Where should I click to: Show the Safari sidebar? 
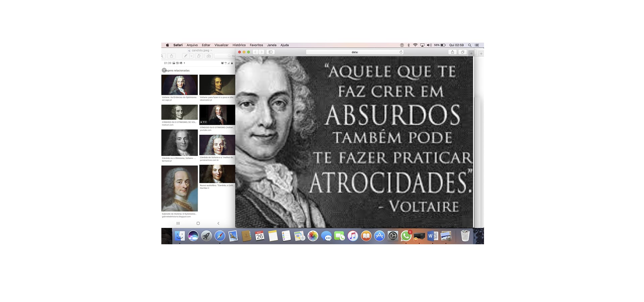pyautogui.click(x=271, y=52)
